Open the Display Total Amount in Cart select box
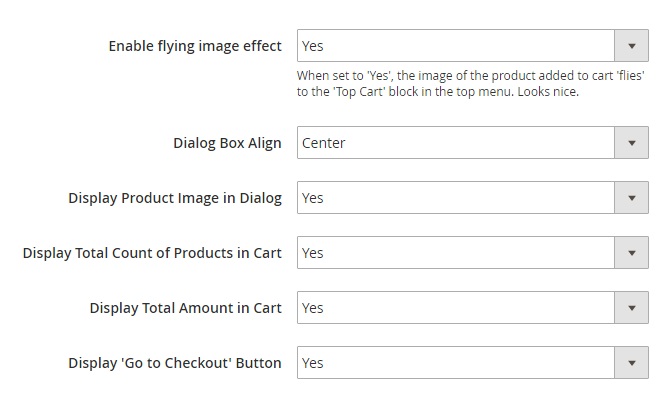This screenshot has height=393, width=667. pos(473,308)
